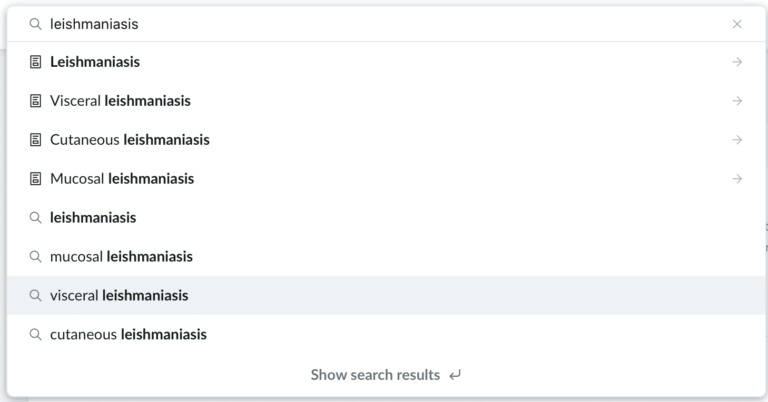Viewport: 768px width, 402px height.
Task: Select mucosal leishmaniasis search query suggestion
Action: click(120, 257)
